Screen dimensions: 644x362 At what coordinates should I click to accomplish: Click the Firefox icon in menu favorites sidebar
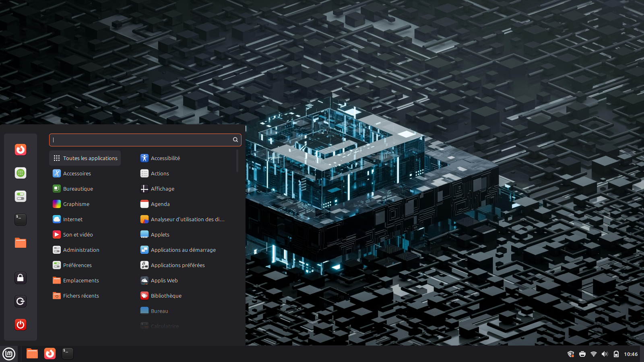pyautogui.click(x=21, y=150)
